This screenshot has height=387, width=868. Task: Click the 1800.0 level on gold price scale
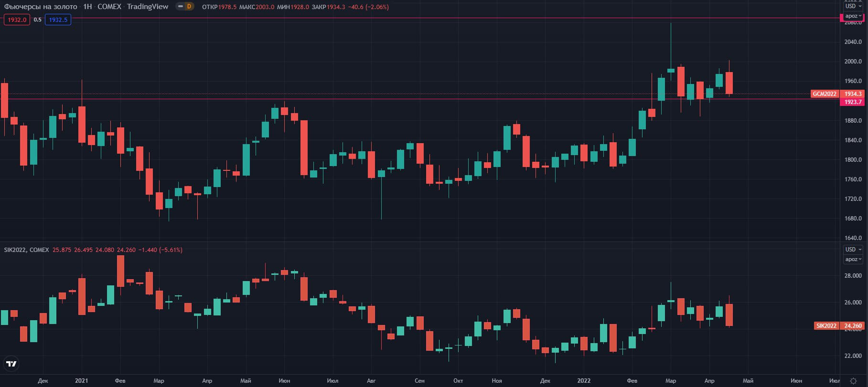coord(853,160)
